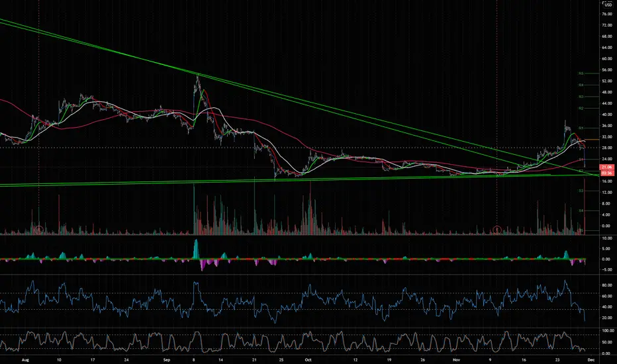The width and height of the screenshot is (617, 364).
Task: Select the S4 pivot level label
Action: coord(581,211)
